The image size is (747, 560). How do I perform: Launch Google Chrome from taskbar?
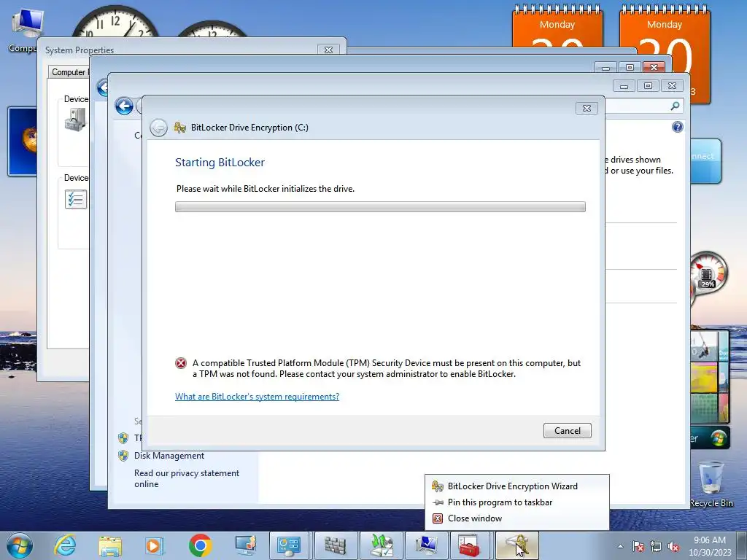coord(200,545)
